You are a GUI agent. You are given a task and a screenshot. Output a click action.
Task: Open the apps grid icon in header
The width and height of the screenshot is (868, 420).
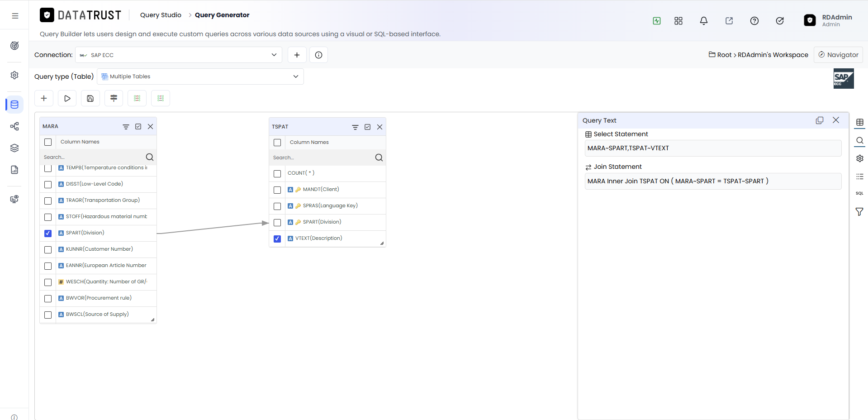coord(678,21)
